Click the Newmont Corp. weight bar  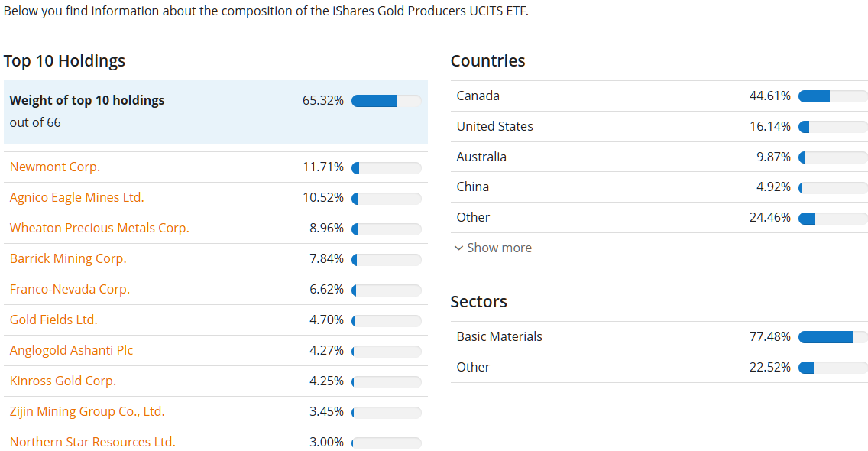click(x=387, y=168)
